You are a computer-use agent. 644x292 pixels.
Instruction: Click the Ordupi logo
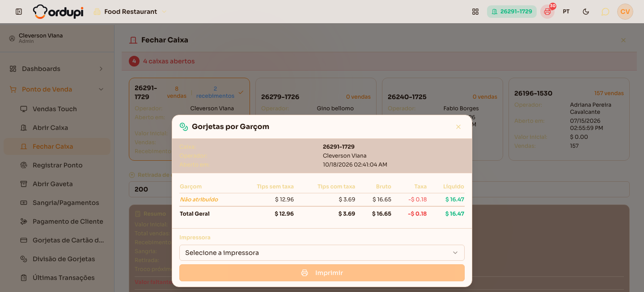(58, 12)
